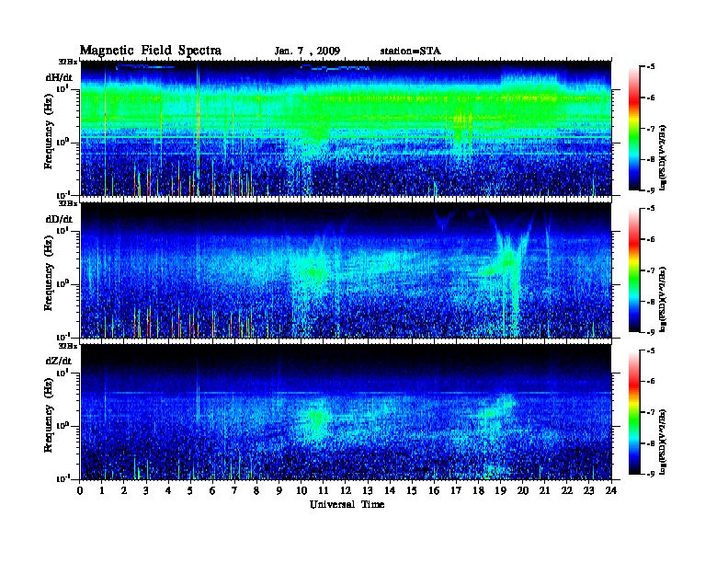Click hour 0 on the Universal Time axis

click(x=80, y=490)
